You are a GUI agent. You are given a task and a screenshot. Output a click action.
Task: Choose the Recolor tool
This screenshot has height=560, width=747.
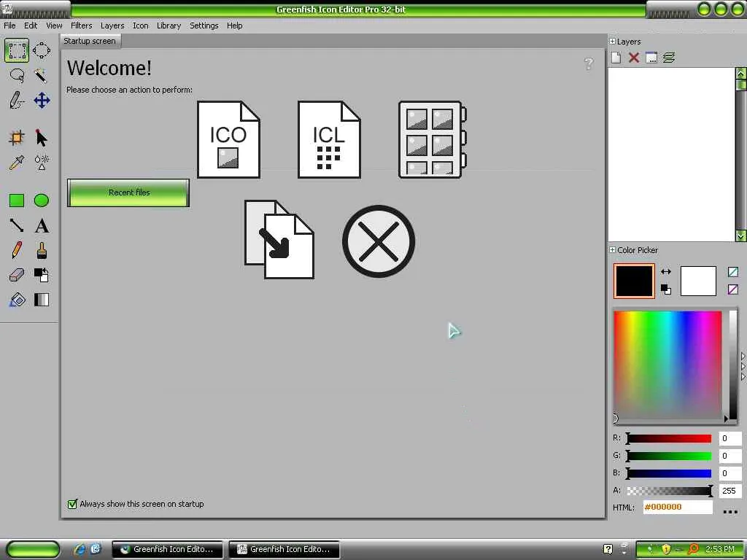42,275
